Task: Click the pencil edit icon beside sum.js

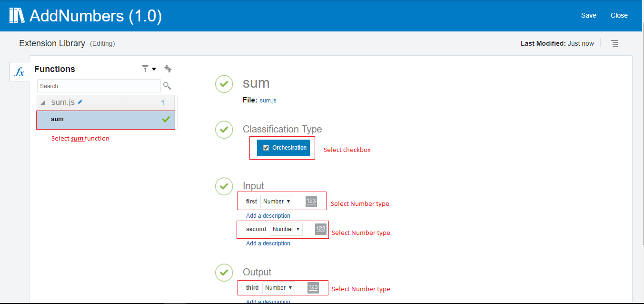Action: click(80, 102)
